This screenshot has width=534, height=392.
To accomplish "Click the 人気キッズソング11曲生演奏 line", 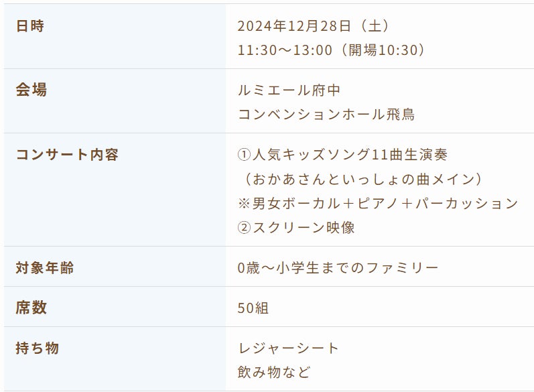I will click(x=350, y=155).
